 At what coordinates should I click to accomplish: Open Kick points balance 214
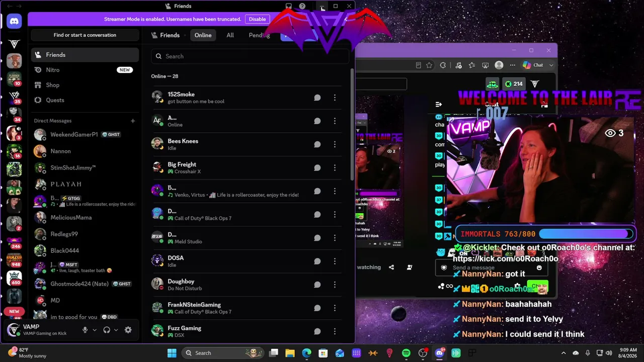point(514,84)
